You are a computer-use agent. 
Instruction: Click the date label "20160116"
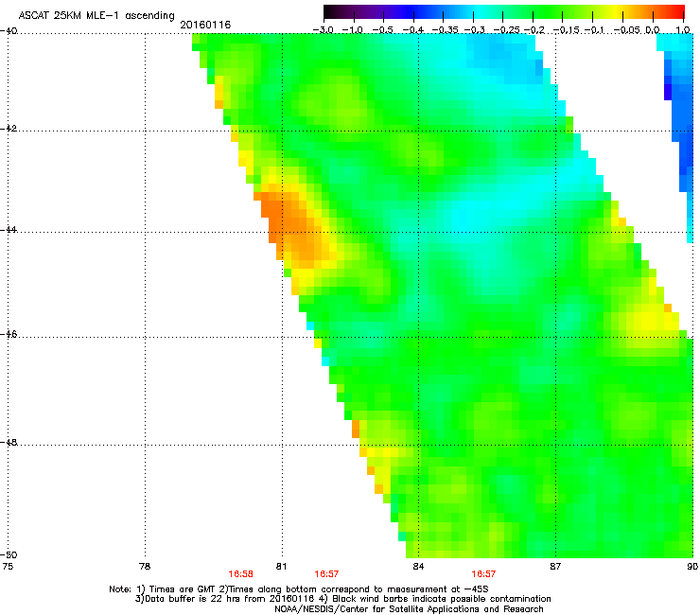click(x=205, y=25)
